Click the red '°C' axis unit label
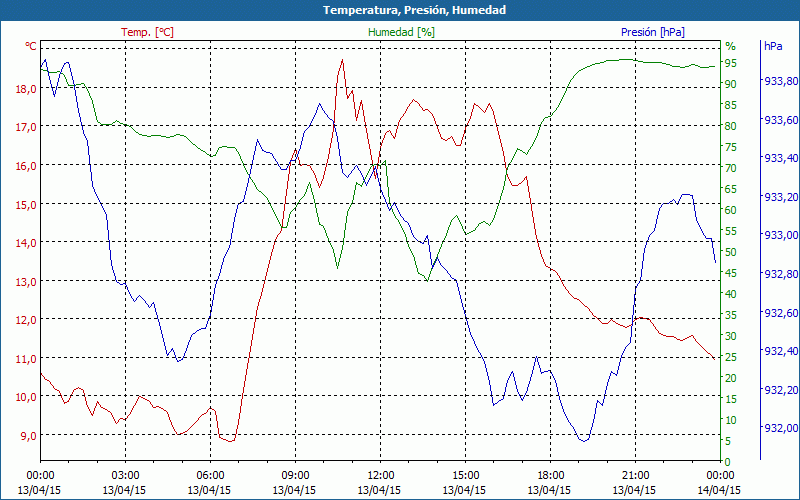This screenshot has width=800, height=500. tap(31, 46)
